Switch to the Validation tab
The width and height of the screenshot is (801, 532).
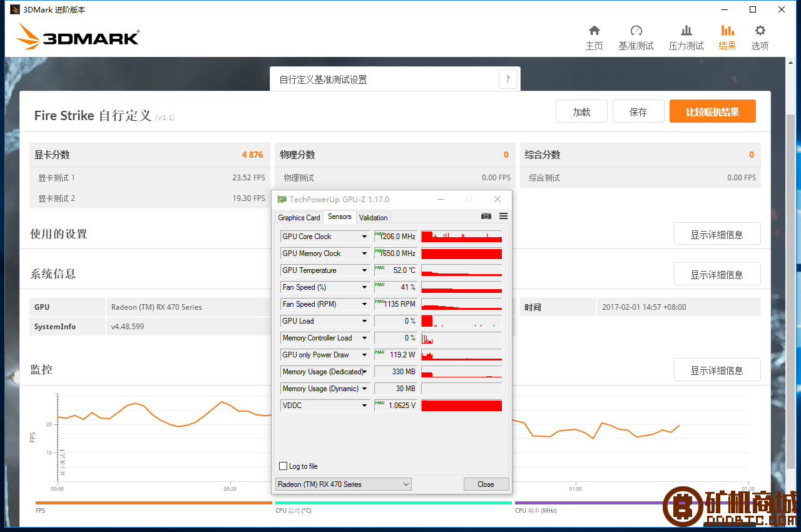click(x=374, y=218)
